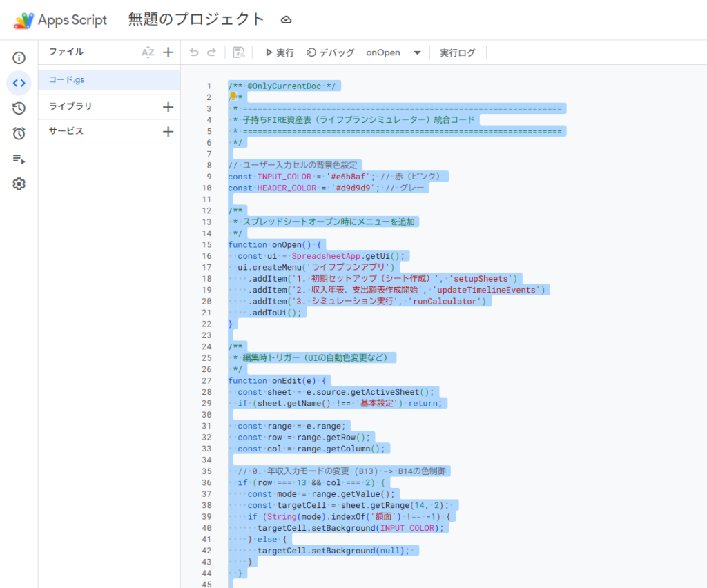707x588 pixels.
Task: Rename project title 無題のプロジェクト
Action: [196, 20]
